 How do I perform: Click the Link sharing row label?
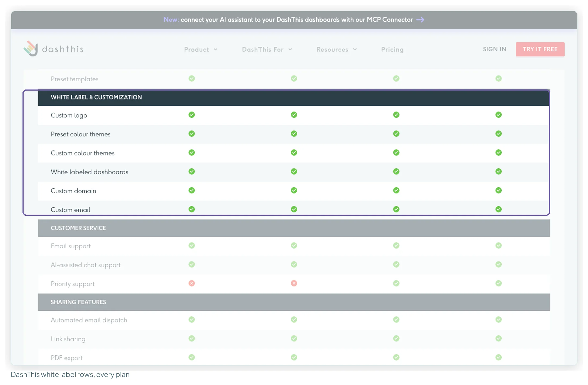pyautogui.click(x=68, y=339)
